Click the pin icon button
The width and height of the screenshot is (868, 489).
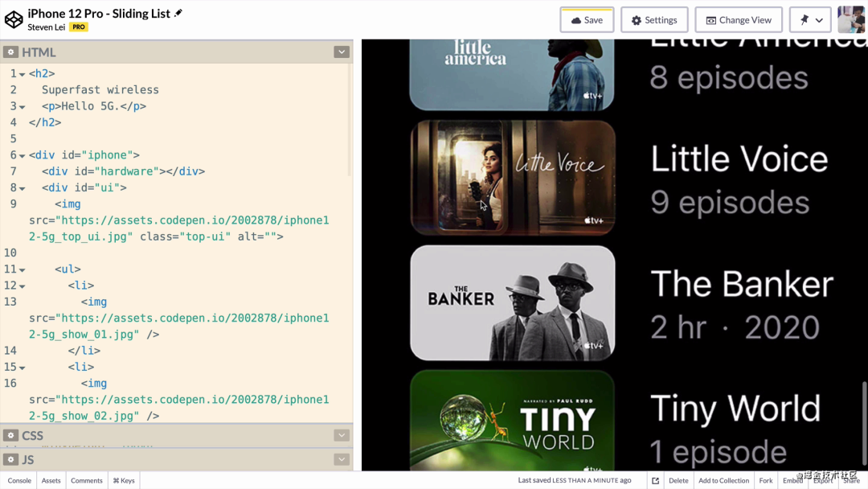tap(805, 20)
